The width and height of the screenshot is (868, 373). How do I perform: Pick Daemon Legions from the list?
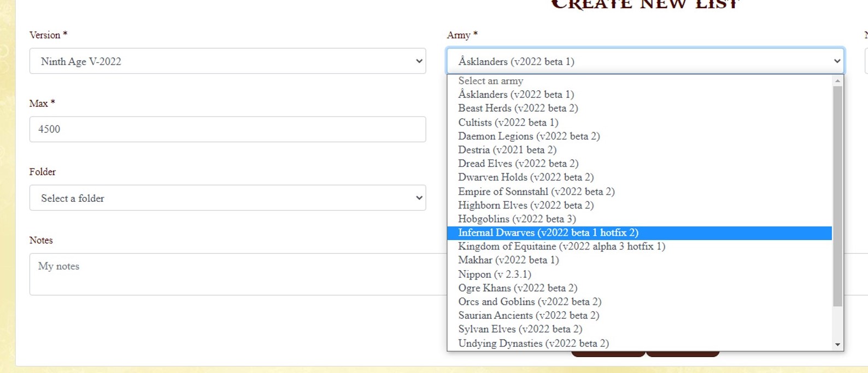click(529, 136)
